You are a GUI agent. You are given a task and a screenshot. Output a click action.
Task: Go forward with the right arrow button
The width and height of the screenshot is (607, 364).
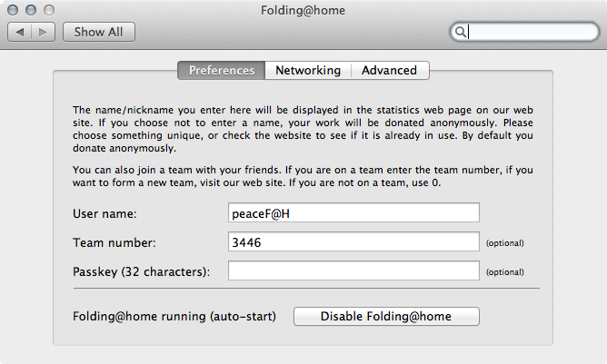click(43, 32)
